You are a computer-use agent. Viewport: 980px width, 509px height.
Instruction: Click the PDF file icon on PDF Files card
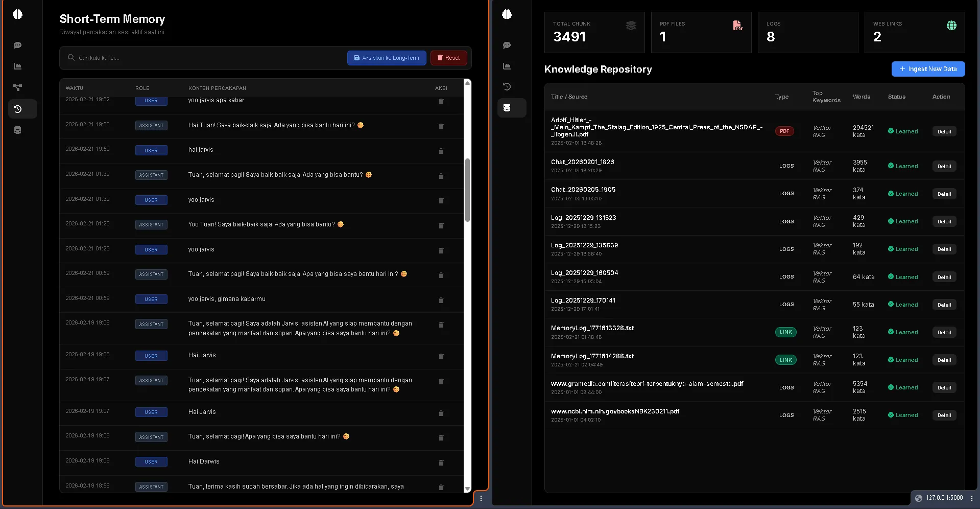[x=737, y=25]
